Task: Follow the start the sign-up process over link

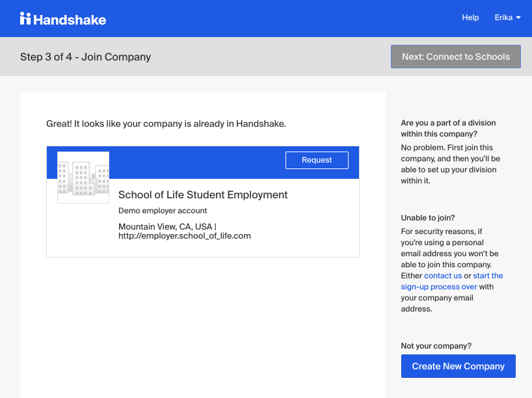Action: [452, 282]
